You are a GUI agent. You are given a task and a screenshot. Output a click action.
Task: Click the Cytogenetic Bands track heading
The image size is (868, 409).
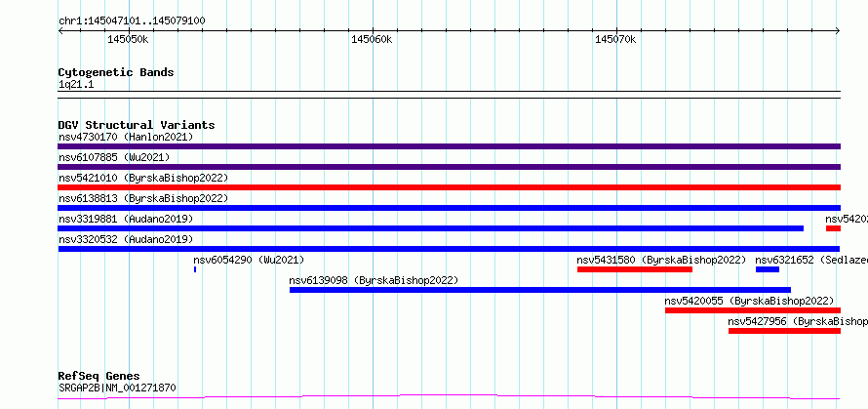point(116,72)
